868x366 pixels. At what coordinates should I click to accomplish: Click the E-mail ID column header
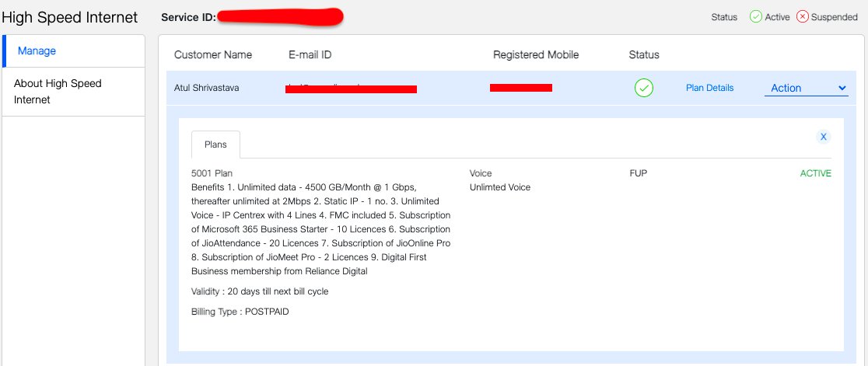click(310, 54)
